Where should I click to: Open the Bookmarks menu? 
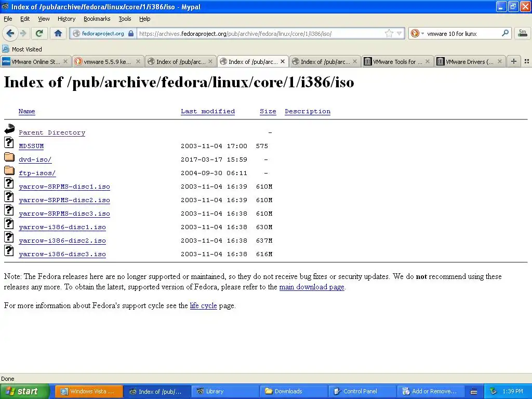click(x=97, y=19)
